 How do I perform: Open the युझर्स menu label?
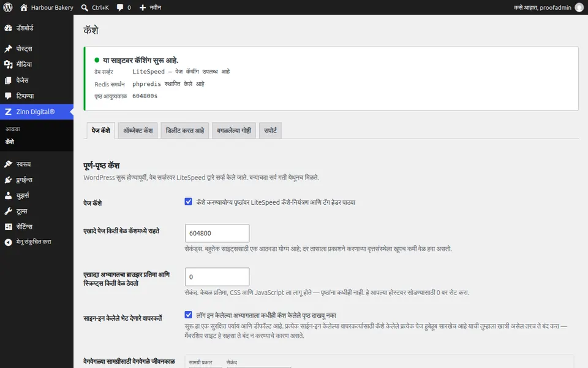[23, 196]
